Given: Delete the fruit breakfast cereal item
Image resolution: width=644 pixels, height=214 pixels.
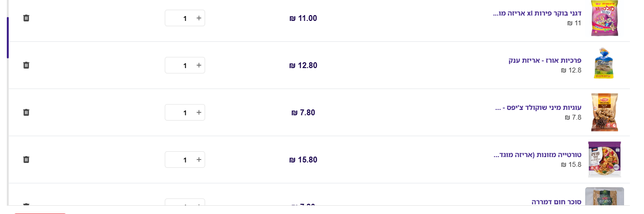Looking at the screenshot, I should [26, 18].
